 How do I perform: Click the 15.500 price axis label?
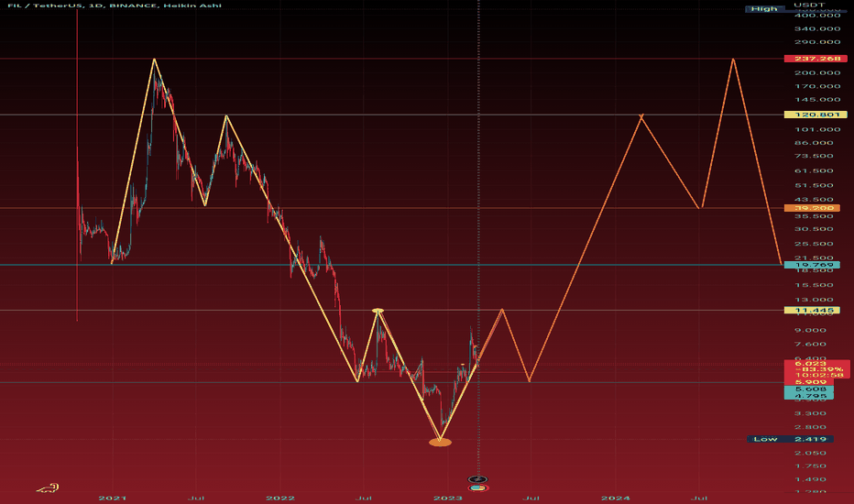coord(814,285)
